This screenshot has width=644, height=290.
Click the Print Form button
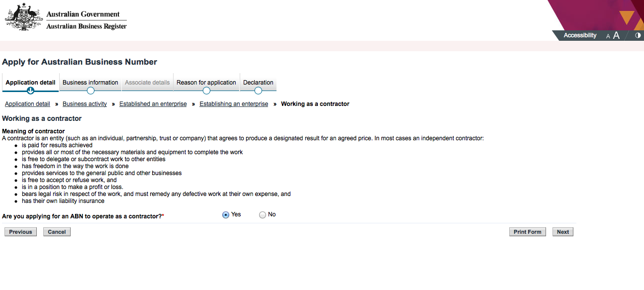(528, 232)
